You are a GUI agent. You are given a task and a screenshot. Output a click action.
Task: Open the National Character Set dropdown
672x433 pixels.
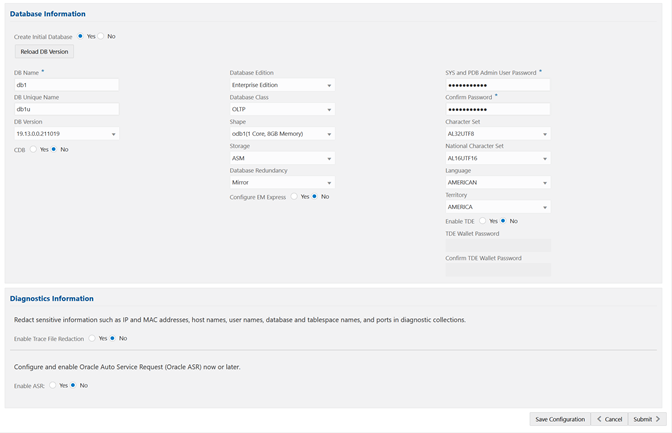(x=498, y=158)
